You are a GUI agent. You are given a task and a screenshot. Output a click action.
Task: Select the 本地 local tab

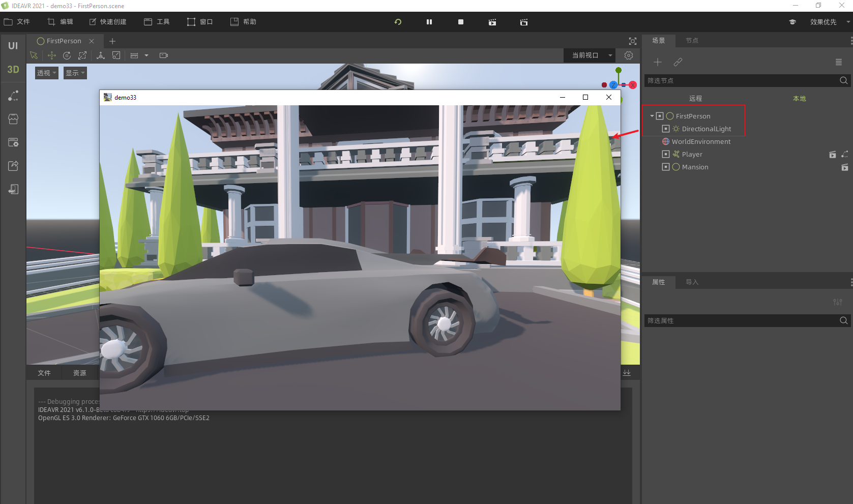[800, 98]
